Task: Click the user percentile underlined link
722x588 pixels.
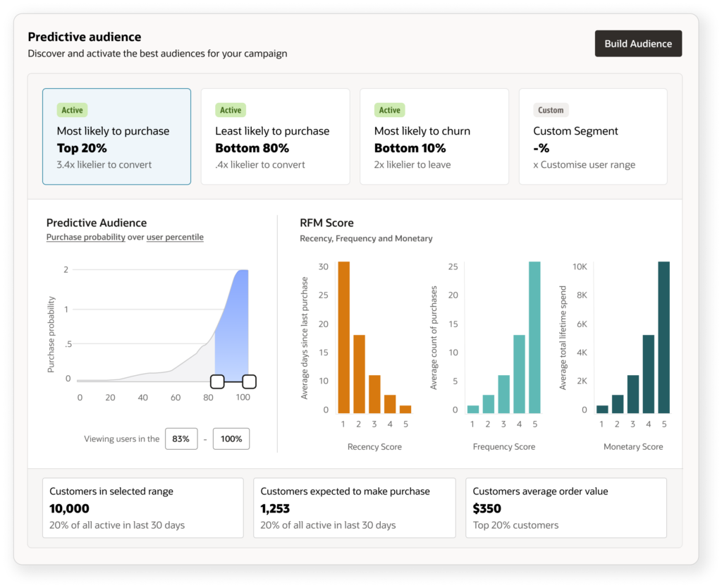Action: pyautogui.click(x=175, y=238)
